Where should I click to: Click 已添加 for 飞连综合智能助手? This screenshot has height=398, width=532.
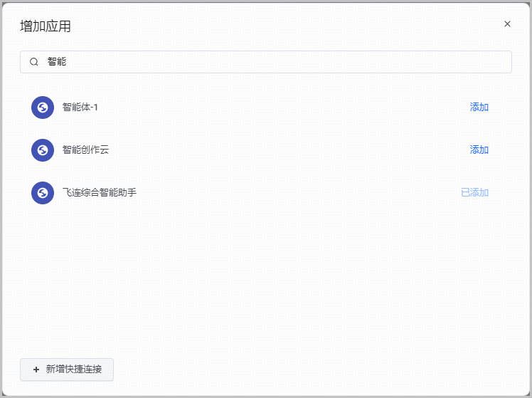tap(474, 192)
